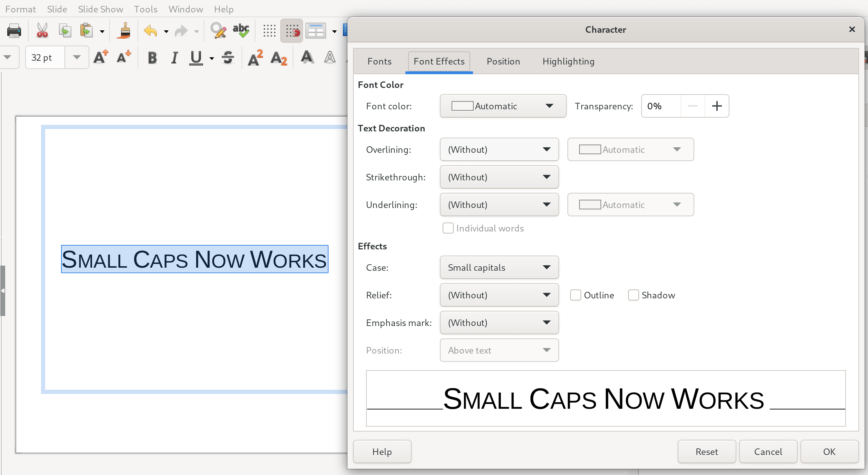
Task: Increase transparency with the plus button
Action: click(x=717, y=106)
